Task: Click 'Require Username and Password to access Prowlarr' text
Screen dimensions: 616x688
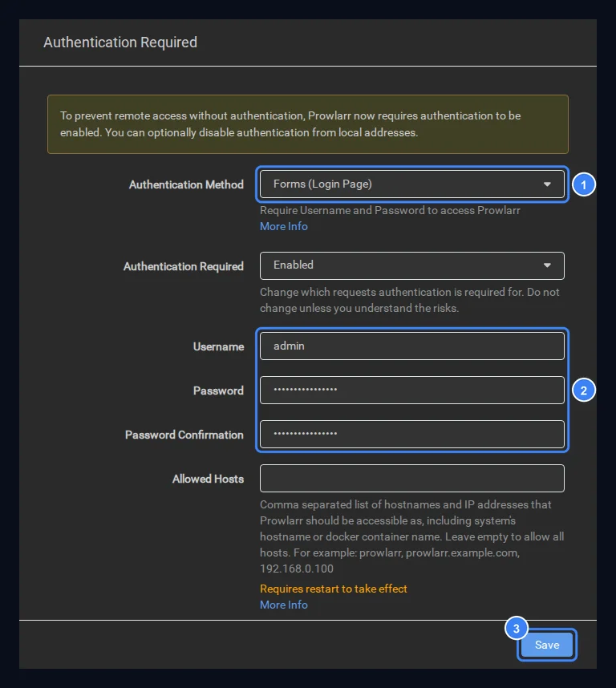Action: 390,211
